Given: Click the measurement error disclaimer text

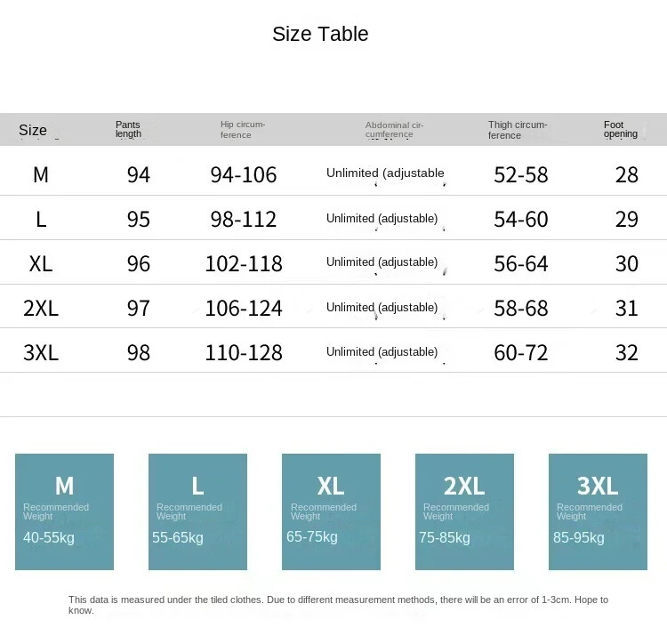Looking at the screenshot, I should click(x=338, y=605).
